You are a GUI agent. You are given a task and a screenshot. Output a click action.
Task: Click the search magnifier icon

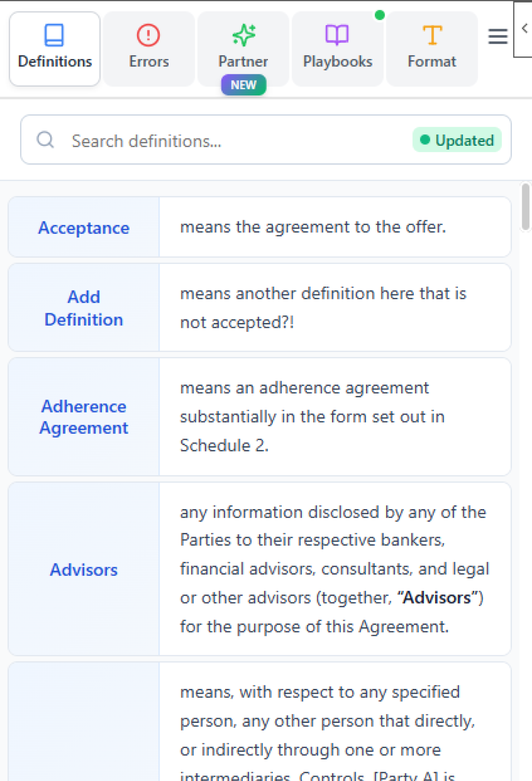click(45, 140)
